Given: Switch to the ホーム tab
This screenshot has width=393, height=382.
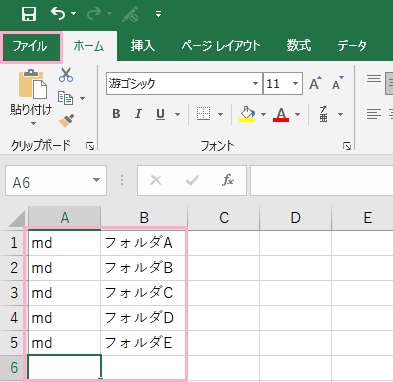Looking at the screenshot, I should (89, 46).
